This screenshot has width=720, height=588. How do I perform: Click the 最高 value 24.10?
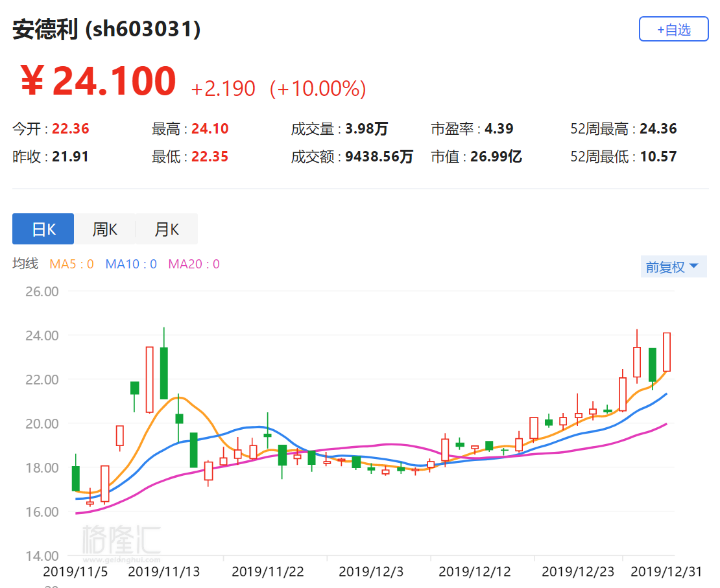tap(210, 128)
